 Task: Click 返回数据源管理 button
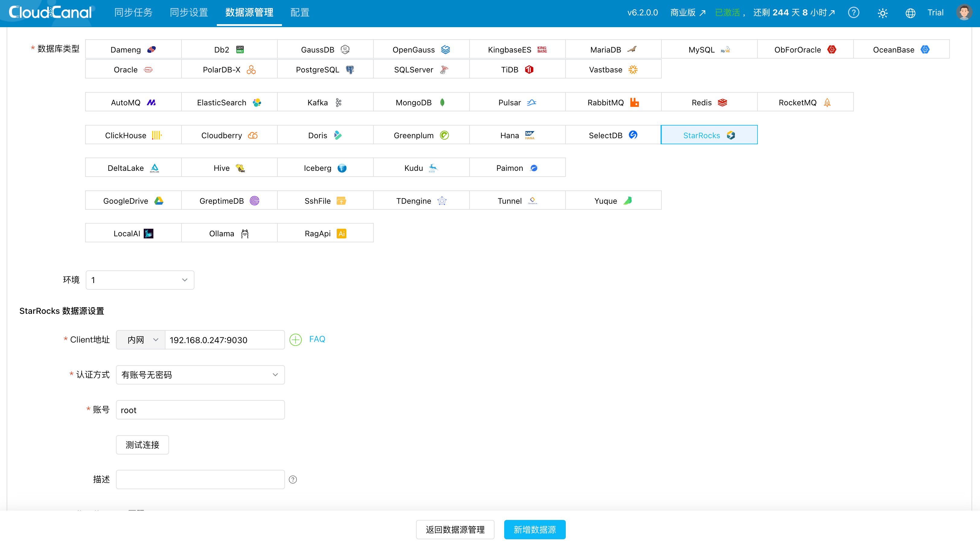(455, 529)
